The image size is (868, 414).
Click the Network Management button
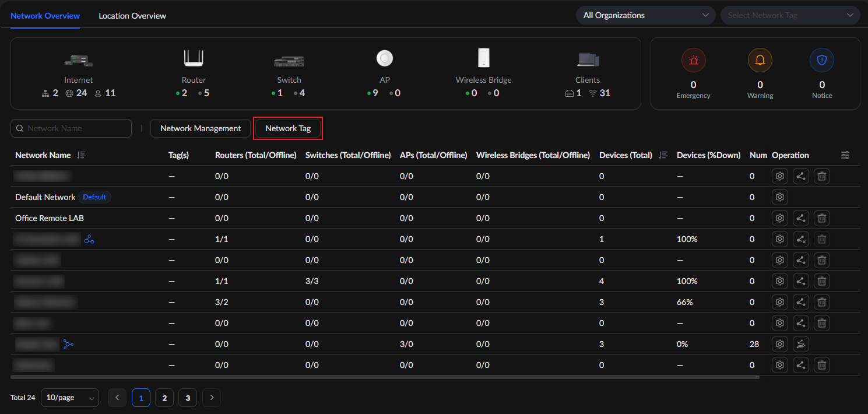(x=201, y=128)
